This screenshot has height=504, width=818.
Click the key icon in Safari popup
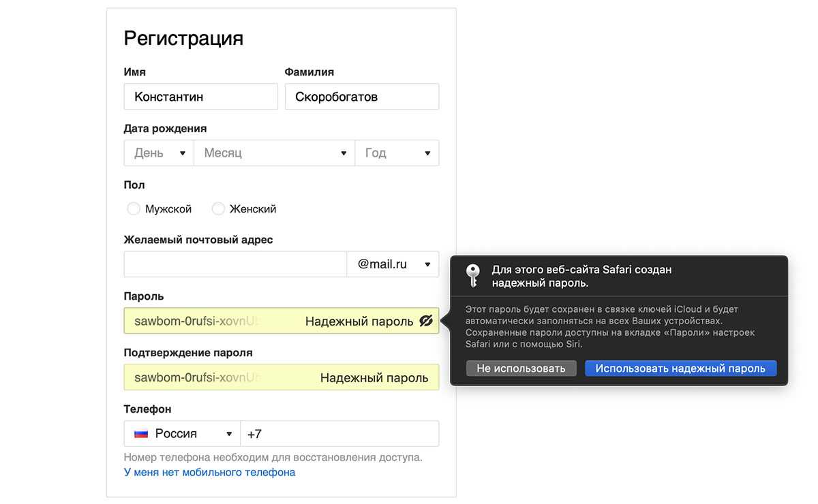[472, 276]
